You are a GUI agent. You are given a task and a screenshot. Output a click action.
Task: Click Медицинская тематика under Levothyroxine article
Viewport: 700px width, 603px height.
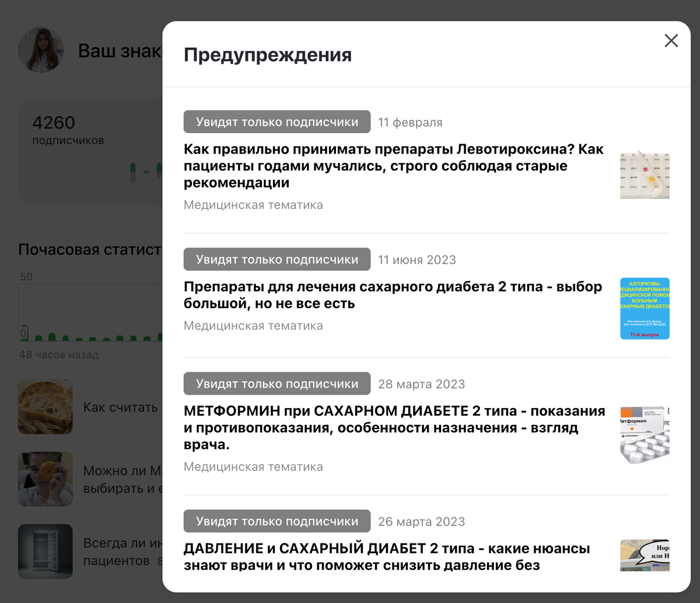point(253,205)
